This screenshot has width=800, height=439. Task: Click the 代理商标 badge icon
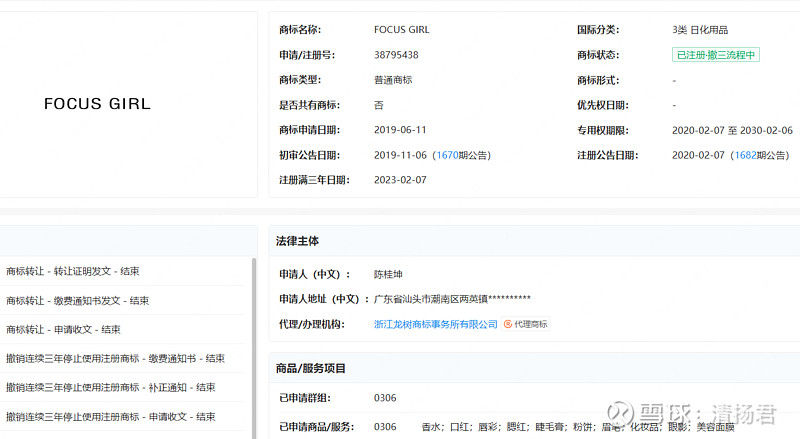point(526,324)
